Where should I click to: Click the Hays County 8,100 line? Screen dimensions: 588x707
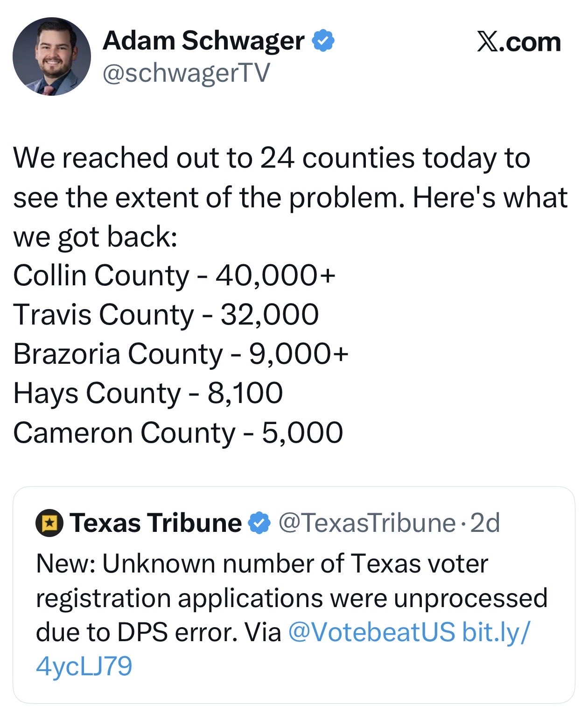(x=148, y=393)
